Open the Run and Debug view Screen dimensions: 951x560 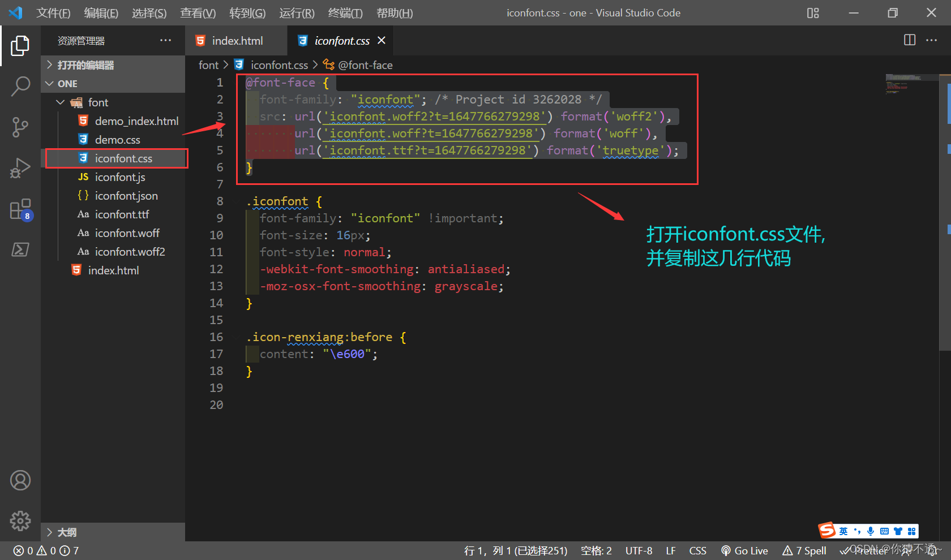coord(20,168)
